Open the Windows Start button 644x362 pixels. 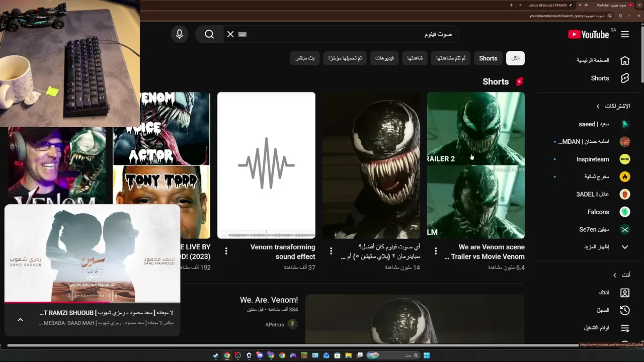tap(427, 355)
